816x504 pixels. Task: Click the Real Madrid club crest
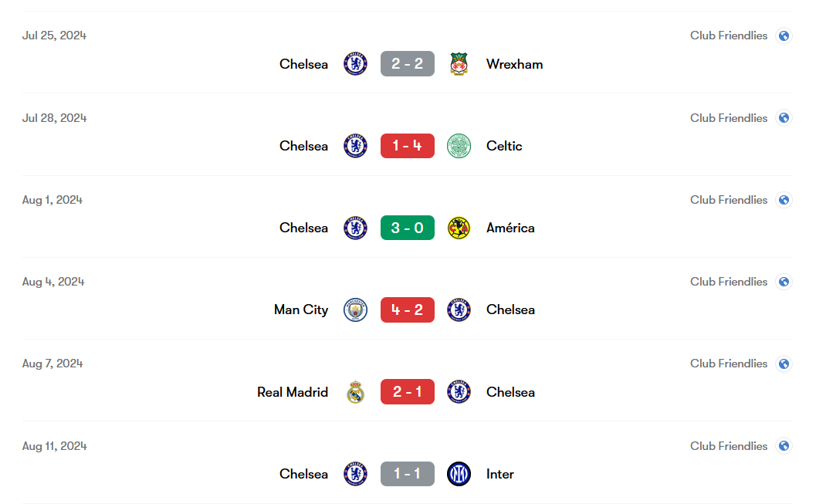pyautogui.click(x=355, y=391)
